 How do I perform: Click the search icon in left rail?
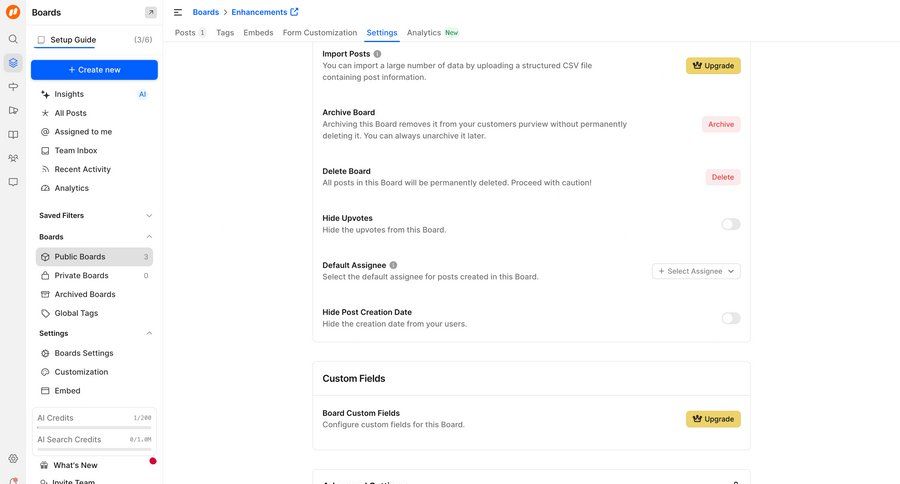pyautogui.click(x=13, y=39)
